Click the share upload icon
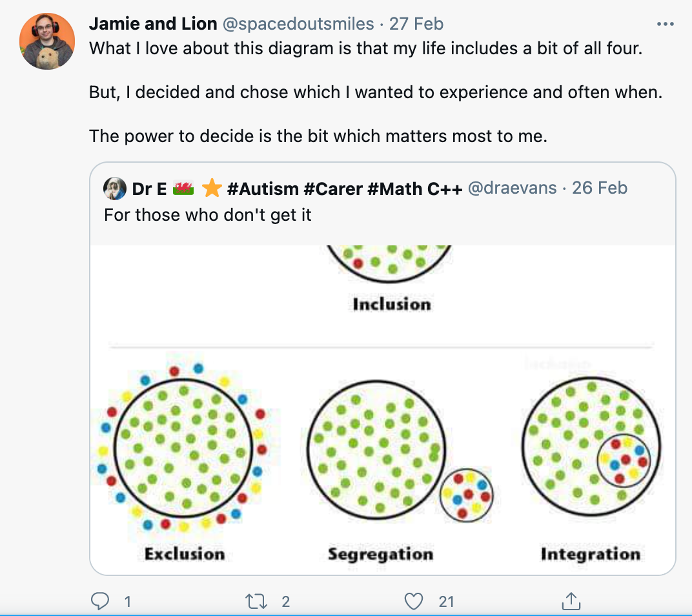The width and height of the screenshot is (692, 616). point(570,602)
